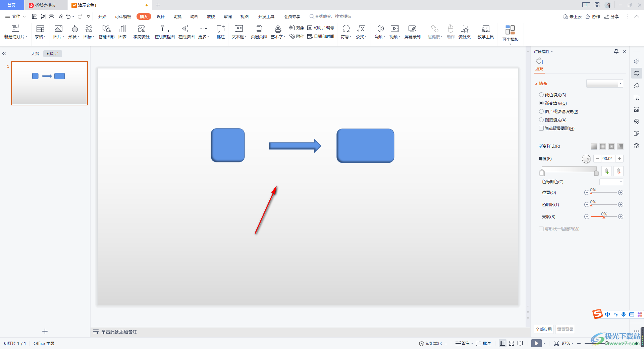Open header and footer settings
The image size is (644, 349).
click(x=259, y=32)
